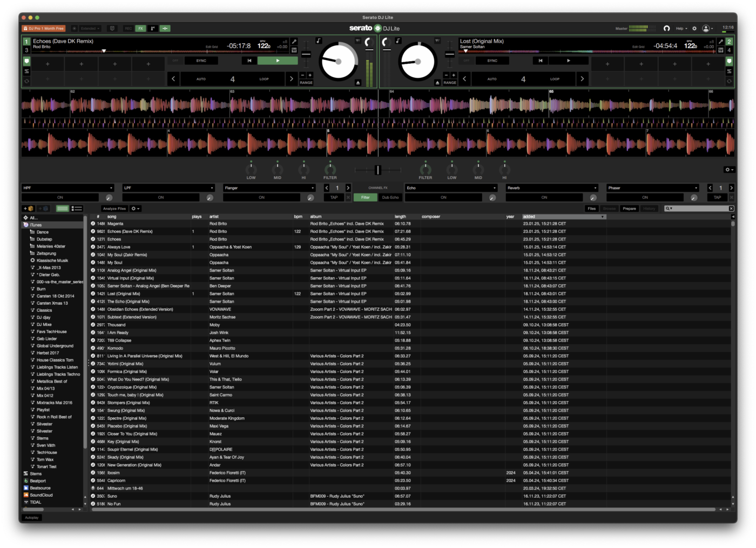The width and height of the screenshot is (756, 548).
Task: Toggle the Filter effect ON button
Action: click(x=365, y=197)
